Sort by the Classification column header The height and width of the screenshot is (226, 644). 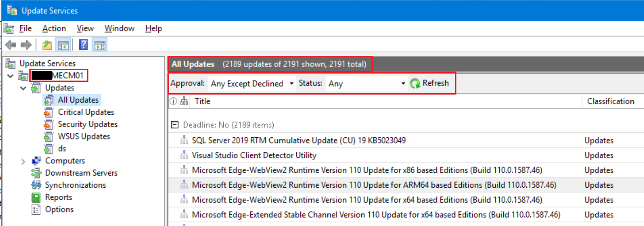[x=611, y=101]
